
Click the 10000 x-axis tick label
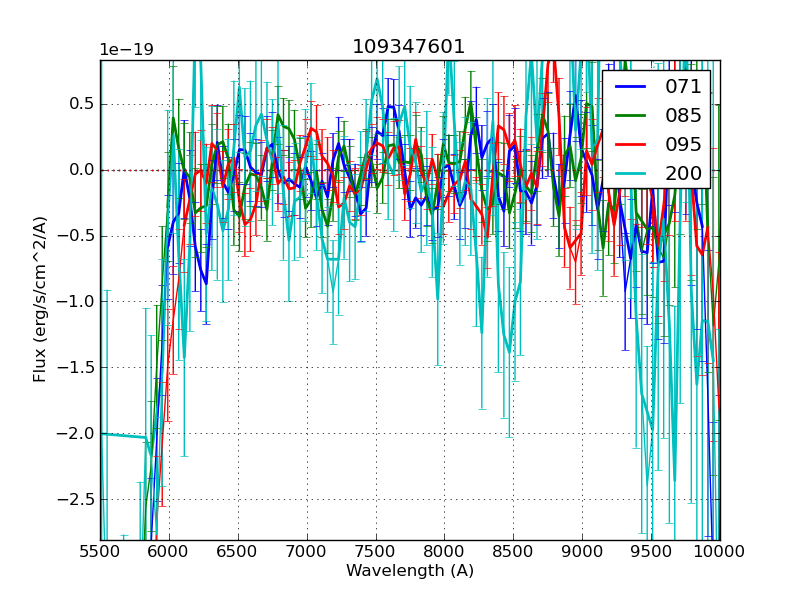click(720, 551)
